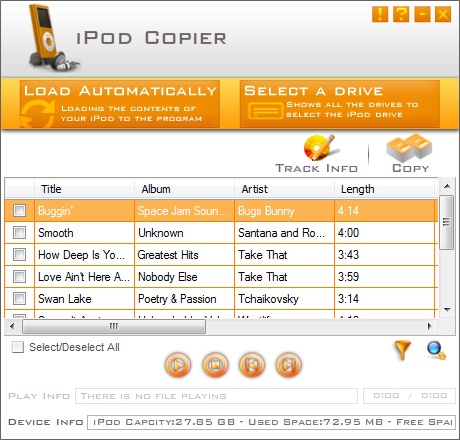This screenshot has width=460, height=440.
Task: Skip to next track button
Action: tap(289, 365)
